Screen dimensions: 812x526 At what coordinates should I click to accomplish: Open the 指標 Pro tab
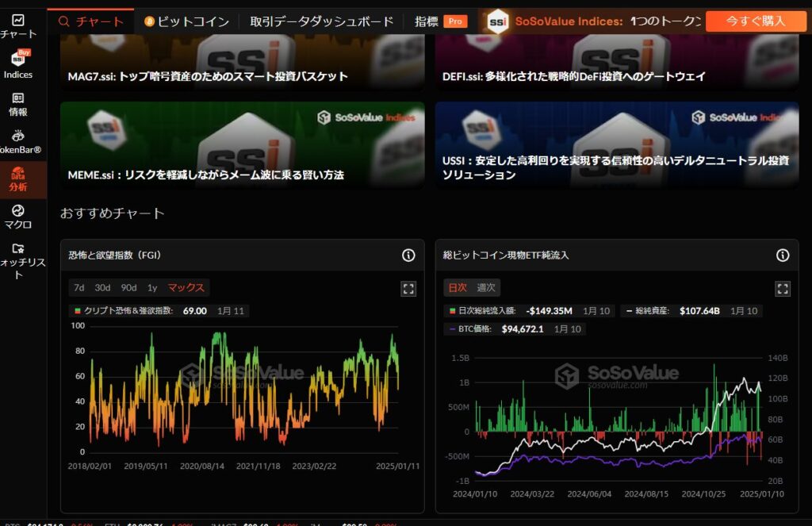[441, 21]
